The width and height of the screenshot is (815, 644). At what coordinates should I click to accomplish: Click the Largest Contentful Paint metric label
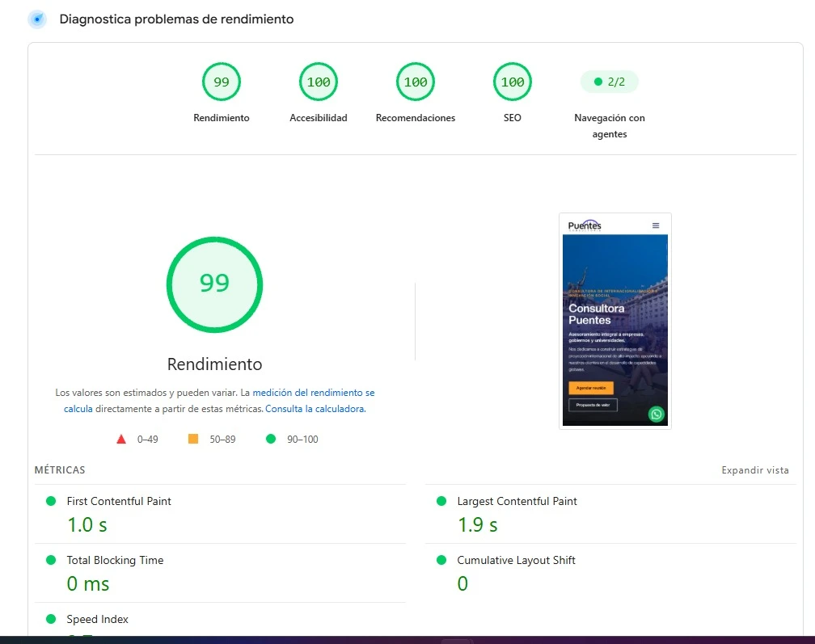pyautogui.click(x=517, y=501)
